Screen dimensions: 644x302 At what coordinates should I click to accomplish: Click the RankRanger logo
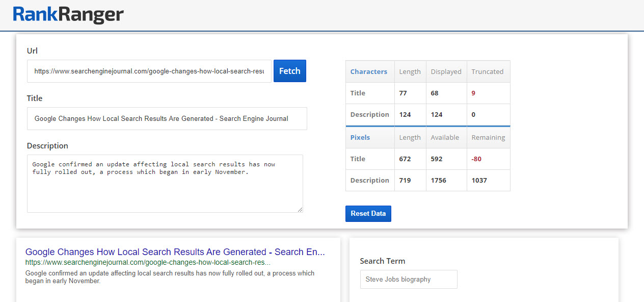coord(68,15)
